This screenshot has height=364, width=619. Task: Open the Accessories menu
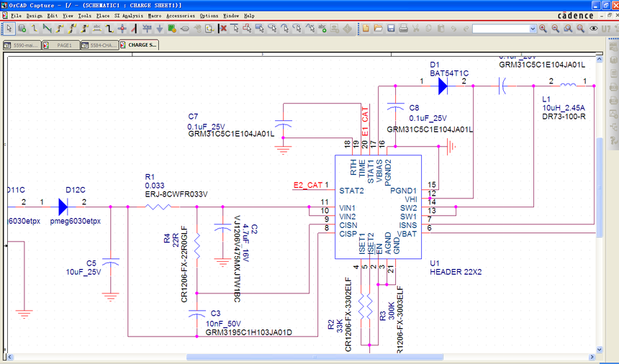pos(181,16)
